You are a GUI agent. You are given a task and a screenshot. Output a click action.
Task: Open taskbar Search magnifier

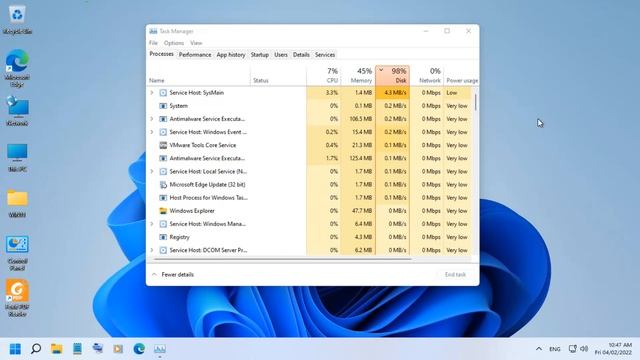(x=36, y=349)
